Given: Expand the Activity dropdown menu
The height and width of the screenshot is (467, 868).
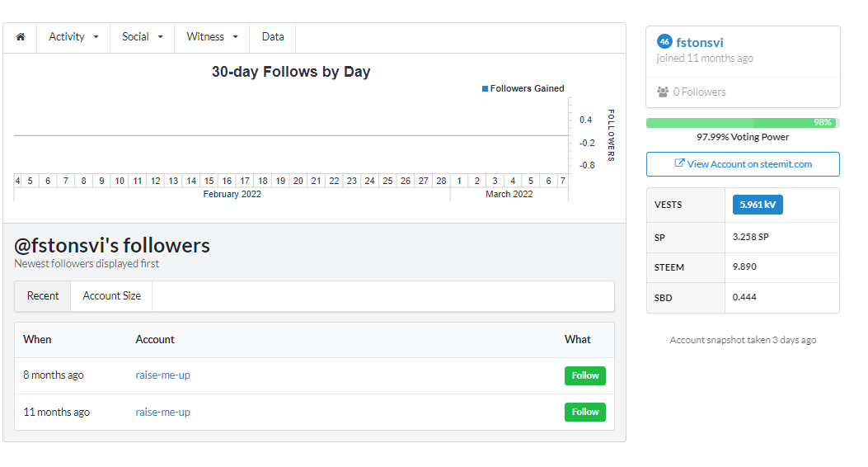Looking at the screenshot, I should tap(73, 37).
